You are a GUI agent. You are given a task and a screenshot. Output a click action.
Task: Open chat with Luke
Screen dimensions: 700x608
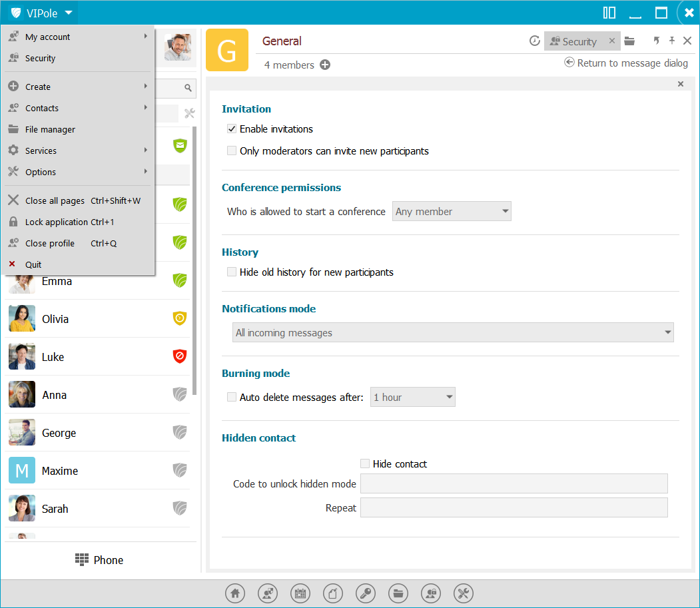(97, 357)
